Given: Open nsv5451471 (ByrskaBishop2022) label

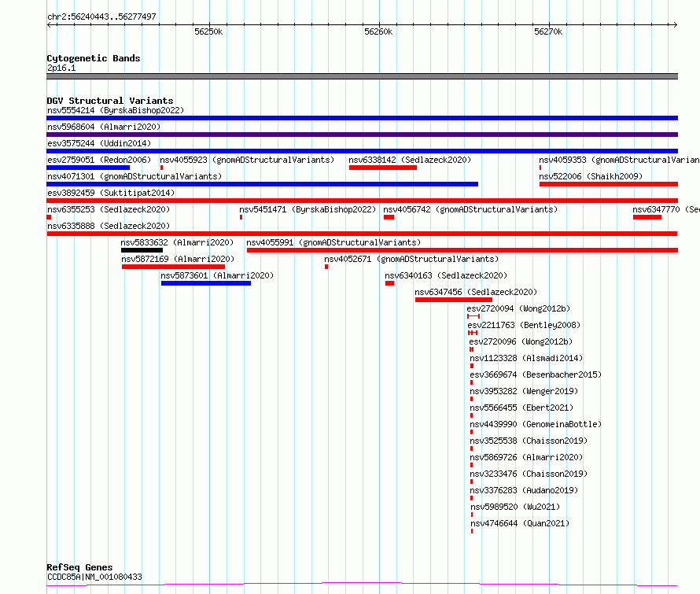Looking at the screenshot, I should pos(308,209).
